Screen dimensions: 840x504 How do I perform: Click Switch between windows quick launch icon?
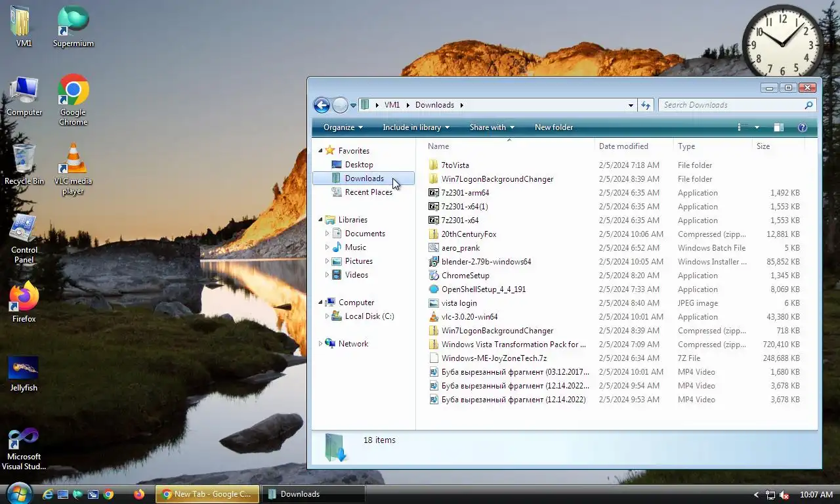93,494
